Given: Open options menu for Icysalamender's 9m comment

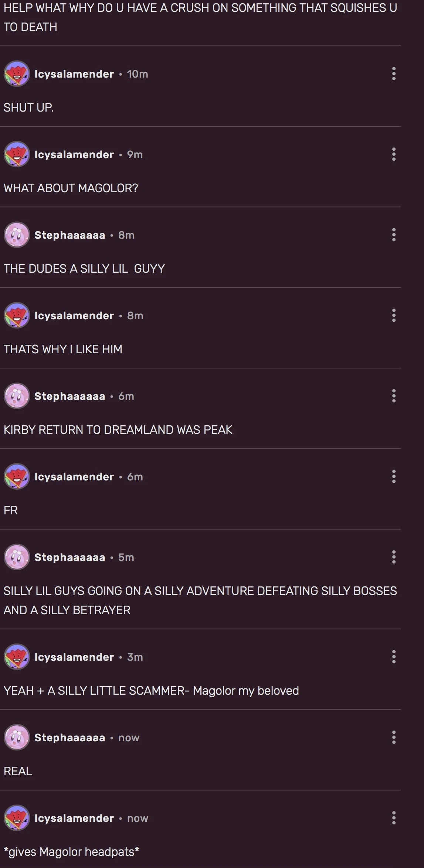Looking at the screenshot, I should pos(394,154).
